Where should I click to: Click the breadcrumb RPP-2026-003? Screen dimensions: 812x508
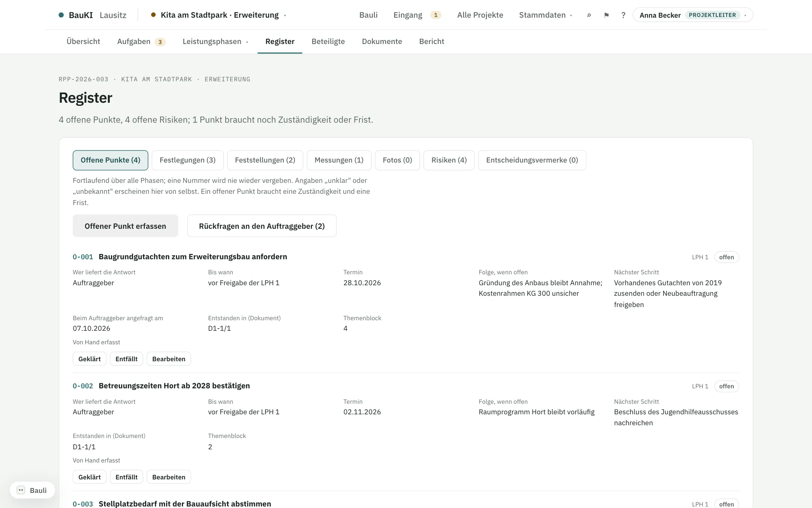pos(83,79)
